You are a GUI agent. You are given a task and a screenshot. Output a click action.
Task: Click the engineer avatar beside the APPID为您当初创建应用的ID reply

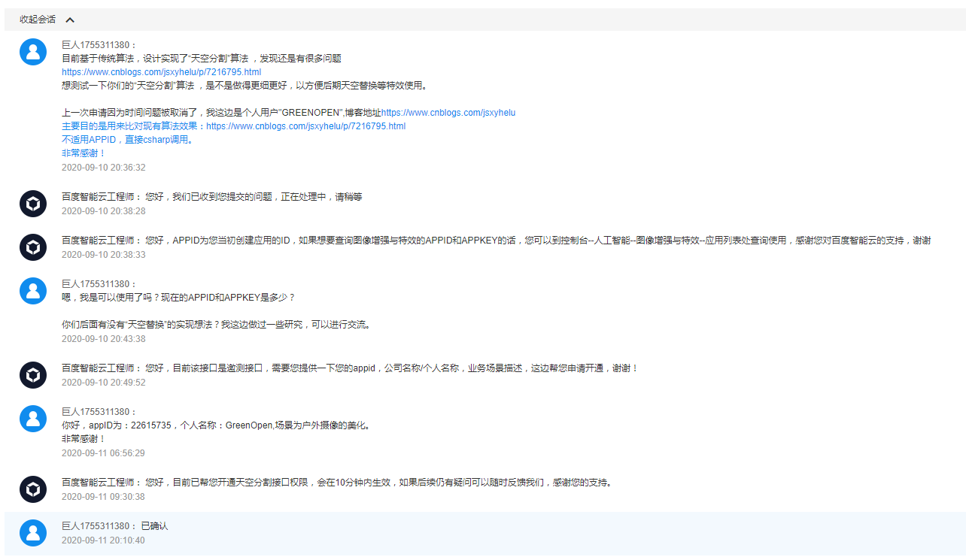[33, 247]
